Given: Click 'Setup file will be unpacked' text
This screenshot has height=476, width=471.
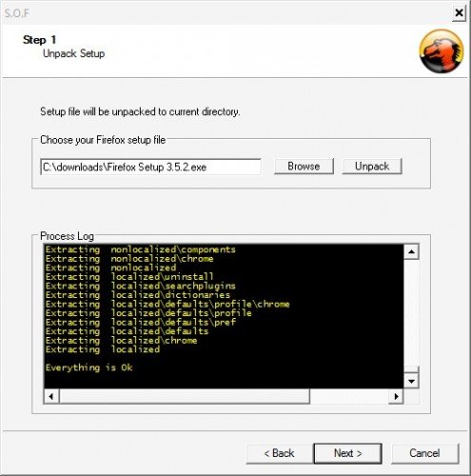Looking at the screenshot, I should coord(140,111).
